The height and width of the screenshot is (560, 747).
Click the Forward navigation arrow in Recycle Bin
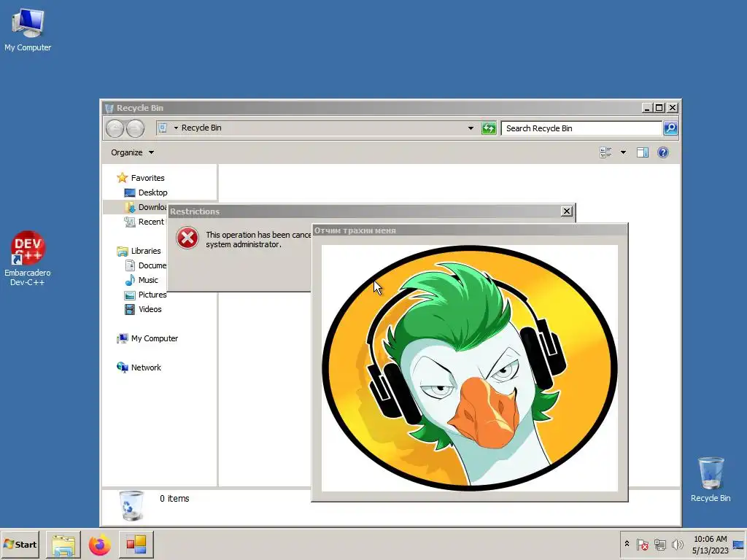click(x=135, y=128)
